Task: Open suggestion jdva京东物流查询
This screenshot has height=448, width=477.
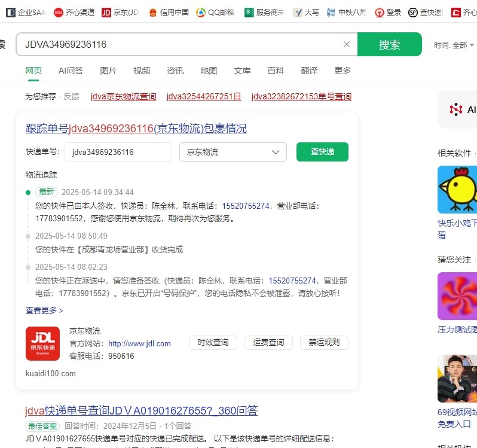Action: tap(124, 96)
